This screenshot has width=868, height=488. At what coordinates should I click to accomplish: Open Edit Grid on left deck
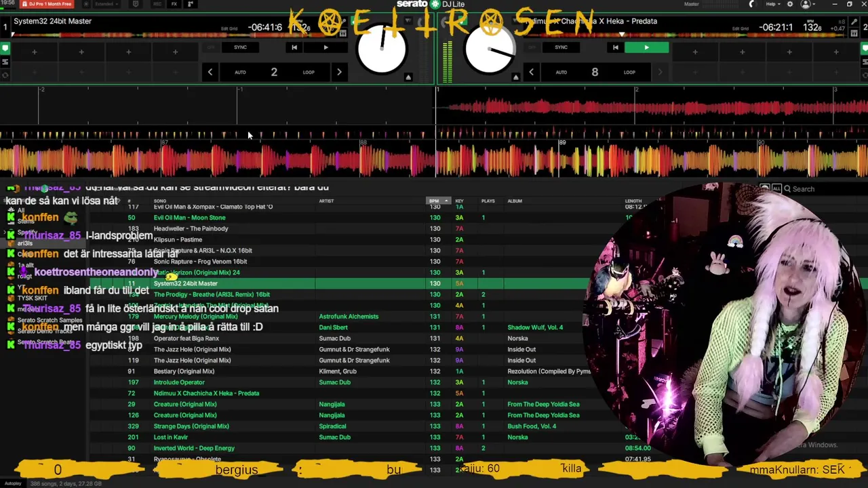pyautogui.click(x=229, y=28)
